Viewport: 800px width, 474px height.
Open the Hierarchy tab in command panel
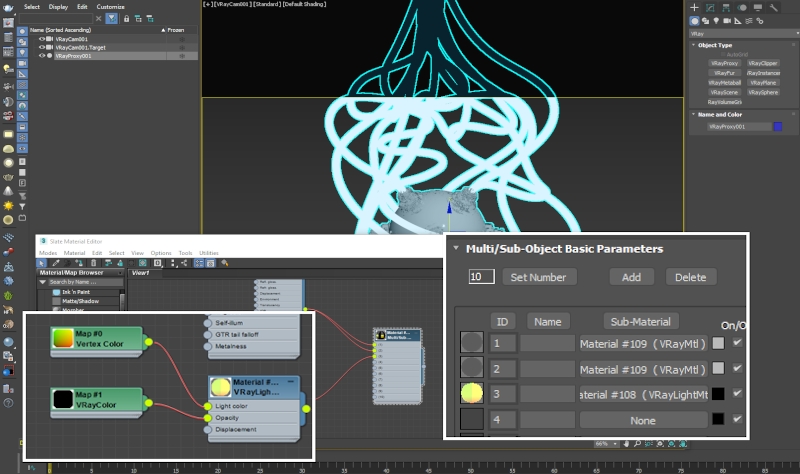pyautogui.click(x=724, y=6)
